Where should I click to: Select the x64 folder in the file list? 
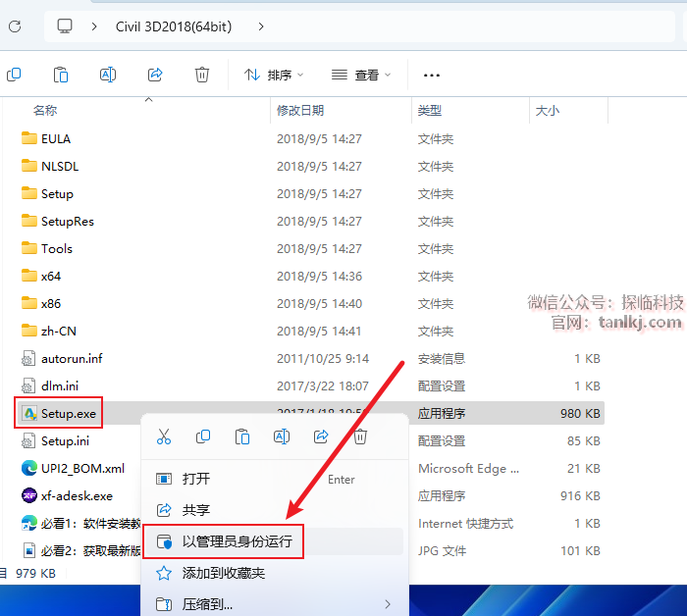(x=51, y=277)
